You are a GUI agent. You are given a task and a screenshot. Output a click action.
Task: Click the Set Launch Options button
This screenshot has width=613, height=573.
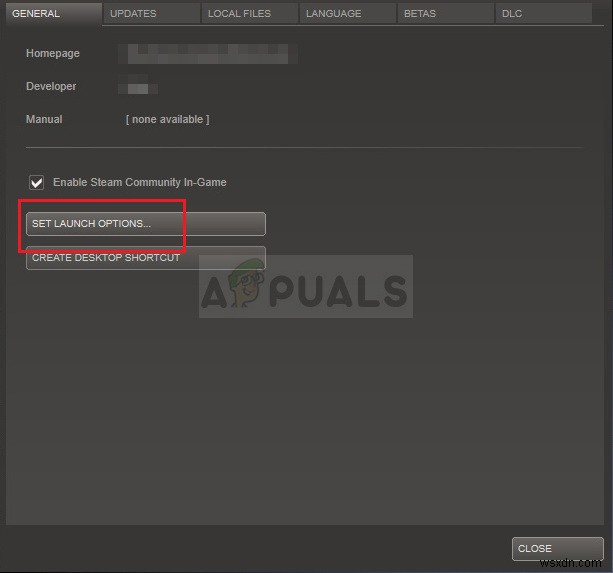pos(146,224)
